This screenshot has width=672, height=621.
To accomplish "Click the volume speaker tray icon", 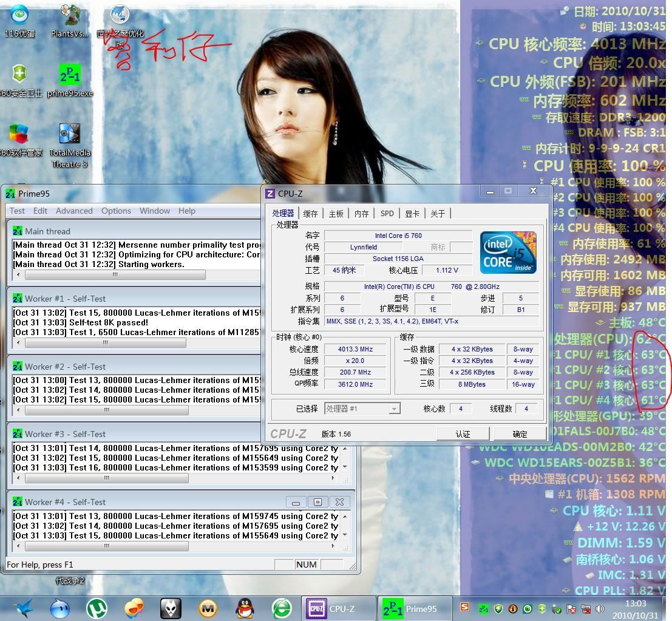I will pyautogui.click(x=600, y=608).
